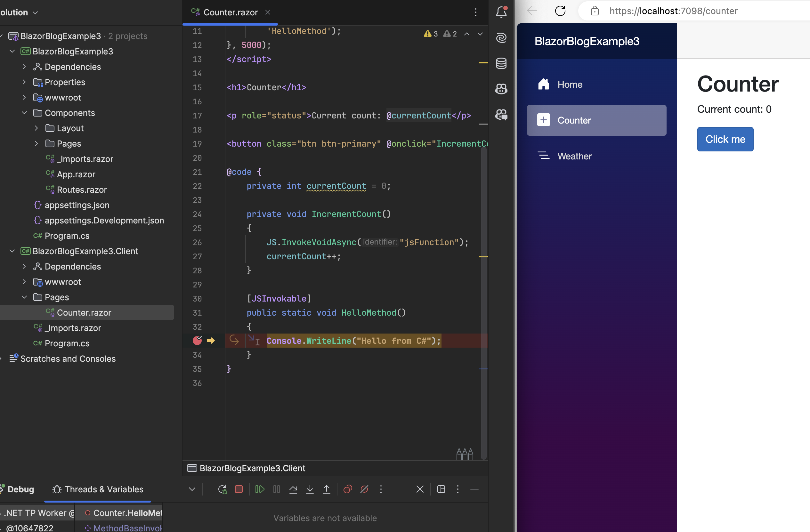Viewport: 810px width, 532px height.
Task: Select Counter.razor under Client Pages
Action: click(x=84, y=312)
